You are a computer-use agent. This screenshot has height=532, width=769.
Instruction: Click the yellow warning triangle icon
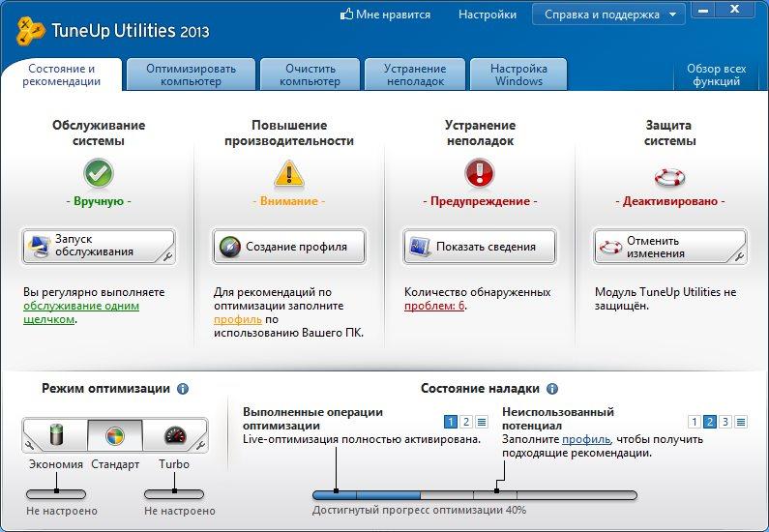pos(288,174)
